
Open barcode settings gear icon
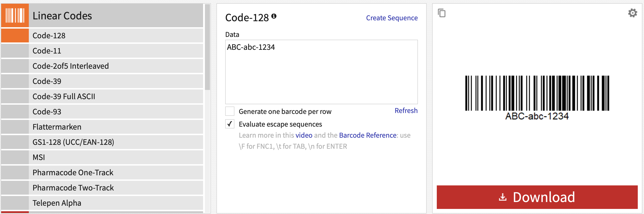(632, 13)
